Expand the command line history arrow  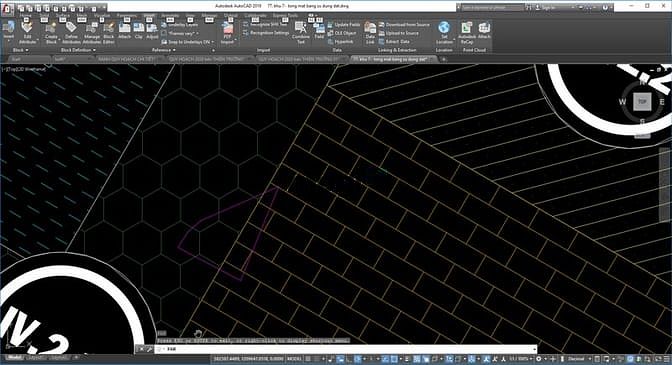click(534, 349)
